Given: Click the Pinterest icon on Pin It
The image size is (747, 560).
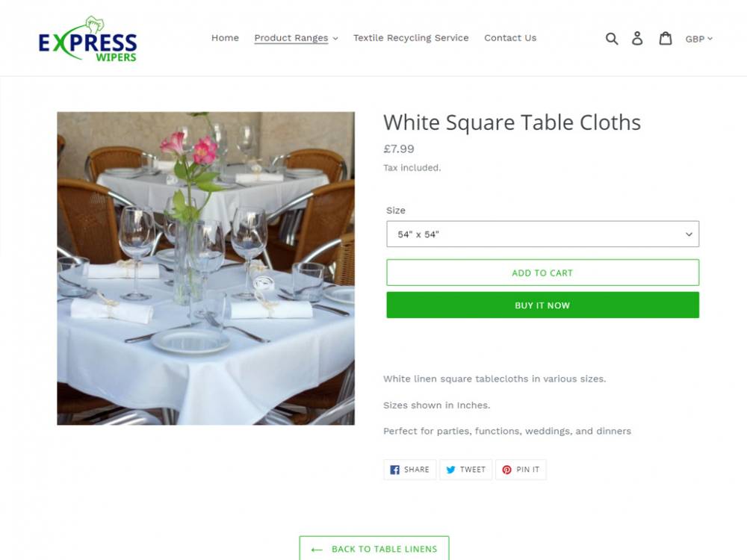Looking at the screenshot, I should point(507,470).
